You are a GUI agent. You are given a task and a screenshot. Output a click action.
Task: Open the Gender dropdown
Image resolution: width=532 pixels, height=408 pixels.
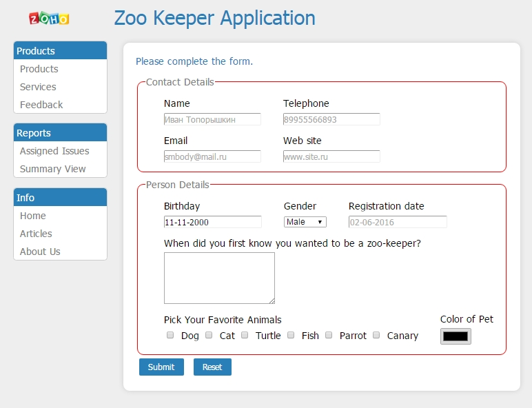(305, 222)
